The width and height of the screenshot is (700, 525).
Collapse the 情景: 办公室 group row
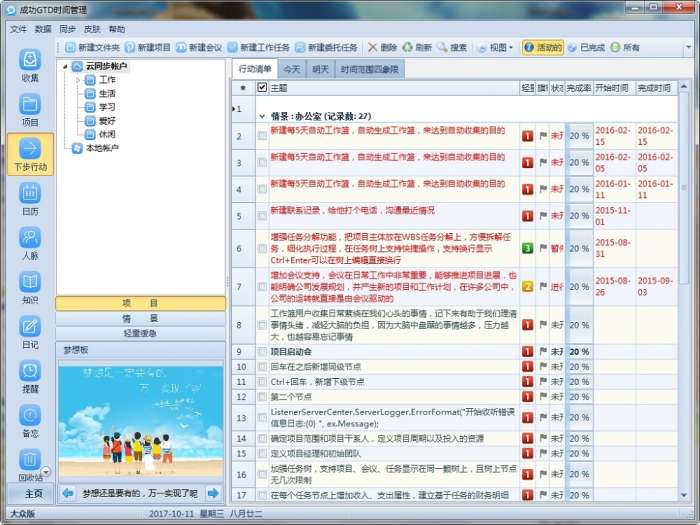(x=262, y=116)
